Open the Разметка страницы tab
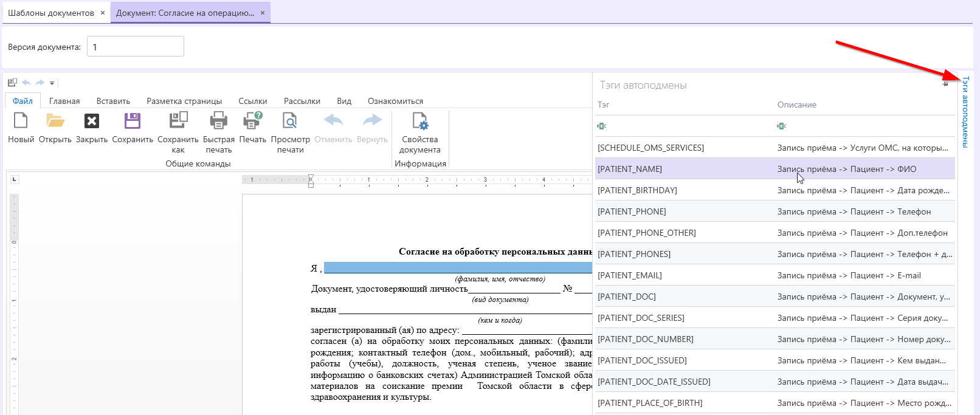 pyautogui.click(x=184, y=101)
